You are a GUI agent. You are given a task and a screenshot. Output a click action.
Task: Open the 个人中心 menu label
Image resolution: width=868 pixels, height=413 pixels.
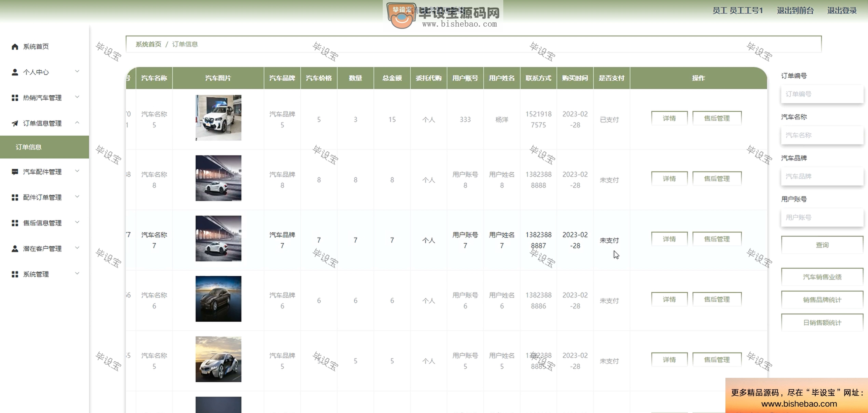point(36,72)
